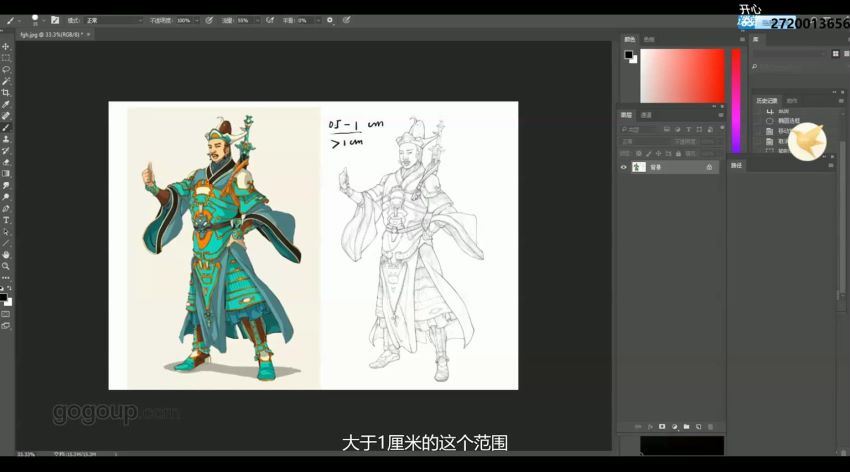Image resolution: width=850 pixels, height=472 pixels.
Task: Open the opacity slider dropdown arrow
Action: click(x=197, y=21)
